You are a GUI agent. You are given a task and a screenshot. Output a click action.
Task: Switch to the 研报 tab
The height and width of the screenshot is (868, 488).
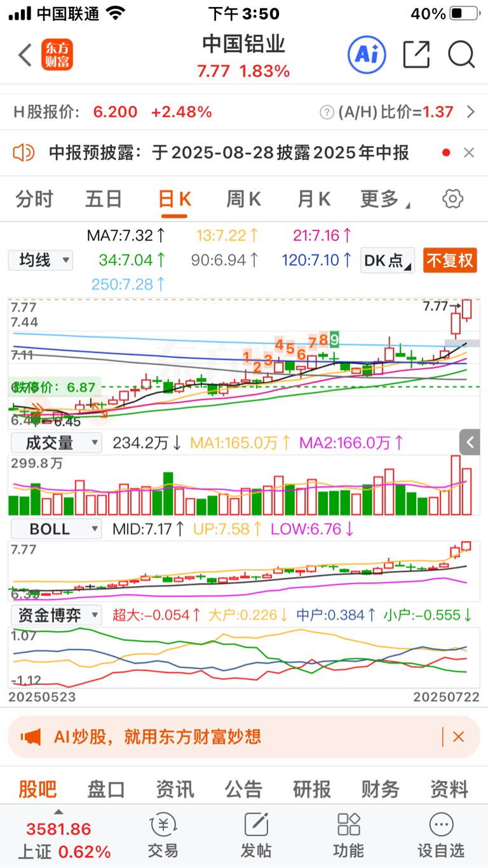point(312,789)
